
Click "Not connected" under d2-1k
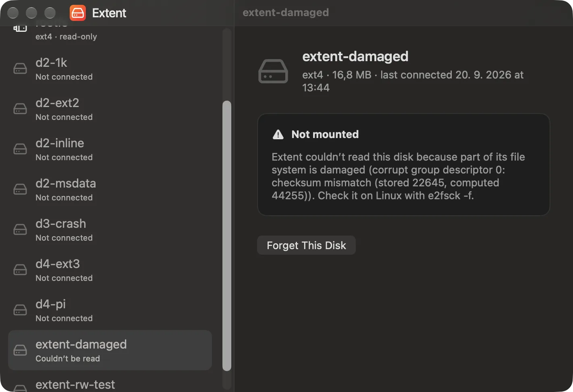[x=64, y=77]
